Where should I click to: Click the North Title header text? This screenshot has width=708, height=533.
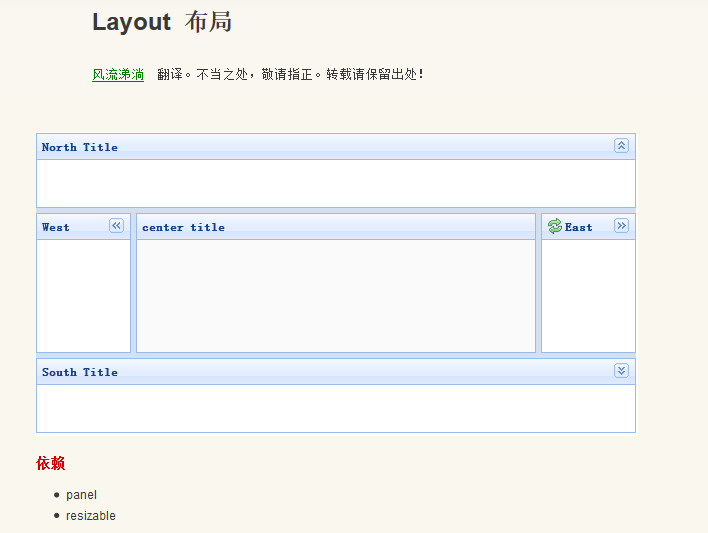click(x=79, y=147)
